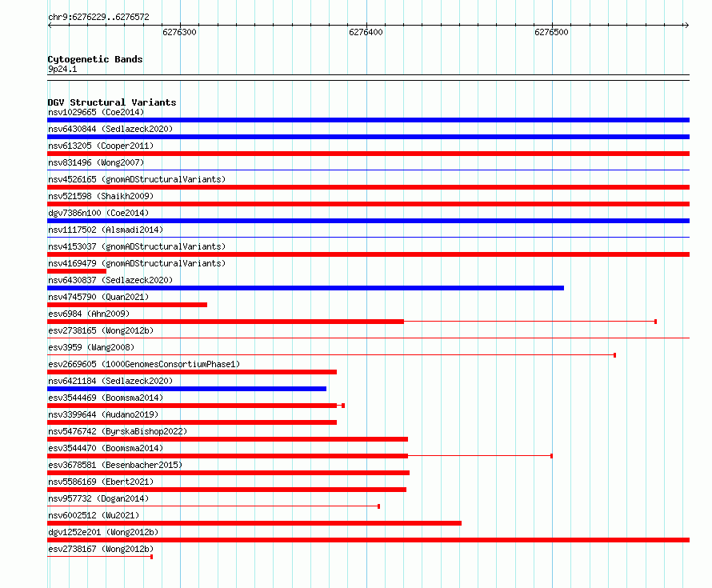This screenshot has width=712, height=588.
Task: Click the 6276400 ruler position label
Action: click(x=366, y=32)
